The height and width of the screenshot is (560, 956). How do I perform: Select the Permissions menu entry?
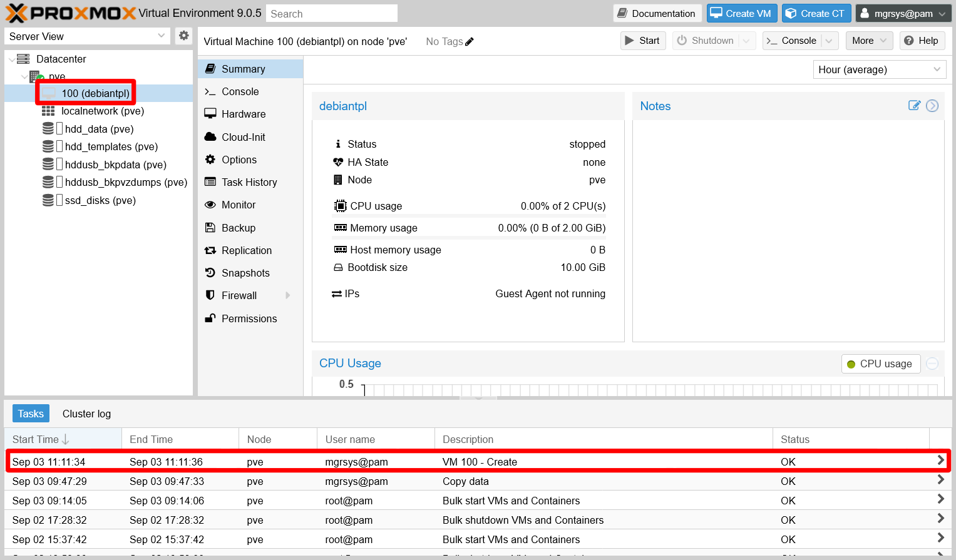coord(249,318)
